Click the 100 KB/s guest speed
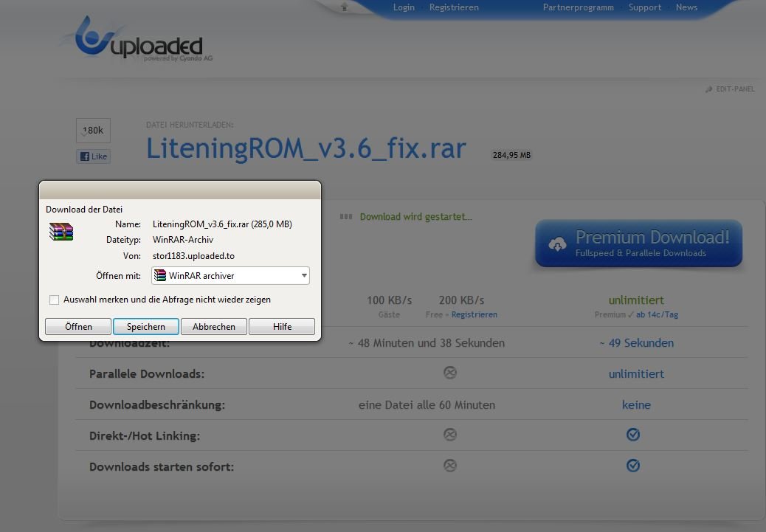 point(390,300)
